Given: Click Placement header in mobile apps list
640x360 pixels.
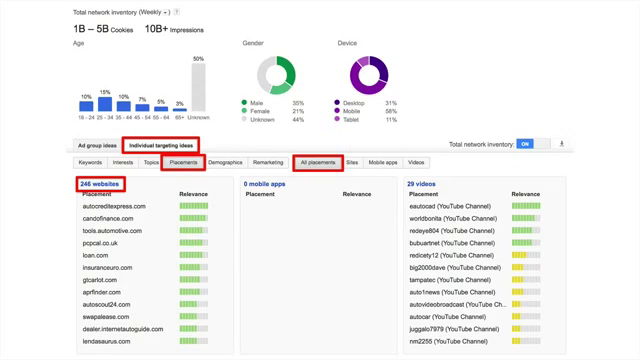Looking at the screenshot, I should click(260, 194).
